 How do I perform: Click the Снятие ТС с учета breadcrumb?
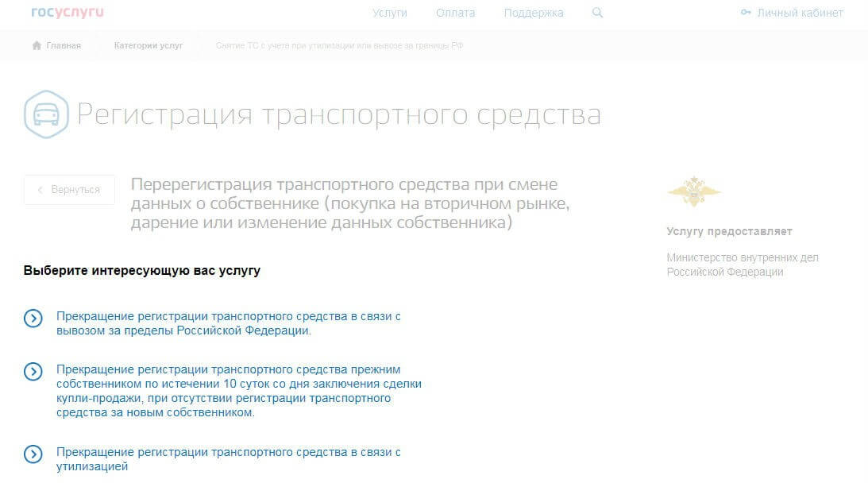click(x=339, y=45)
